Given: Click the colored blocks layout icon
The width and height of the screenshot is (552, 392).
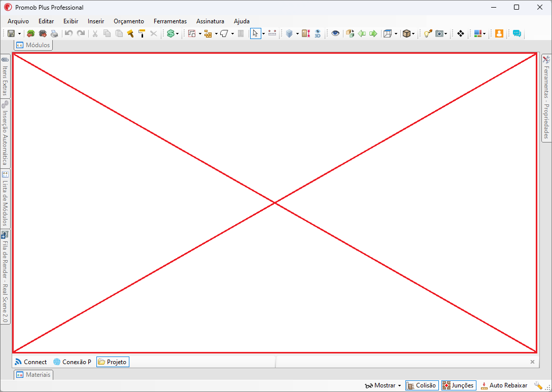Looking at the screenshot, I should [x=478, y=33].
